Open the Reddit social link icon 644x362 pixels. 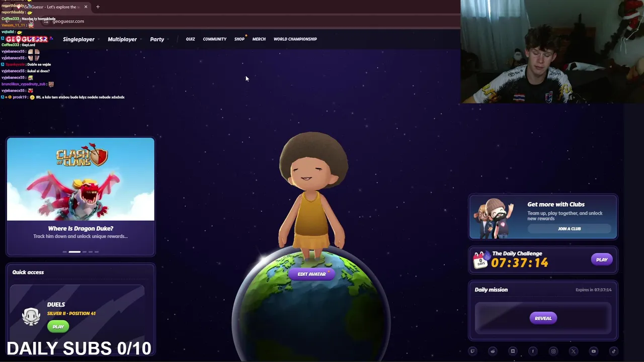[x=493, y=351]
